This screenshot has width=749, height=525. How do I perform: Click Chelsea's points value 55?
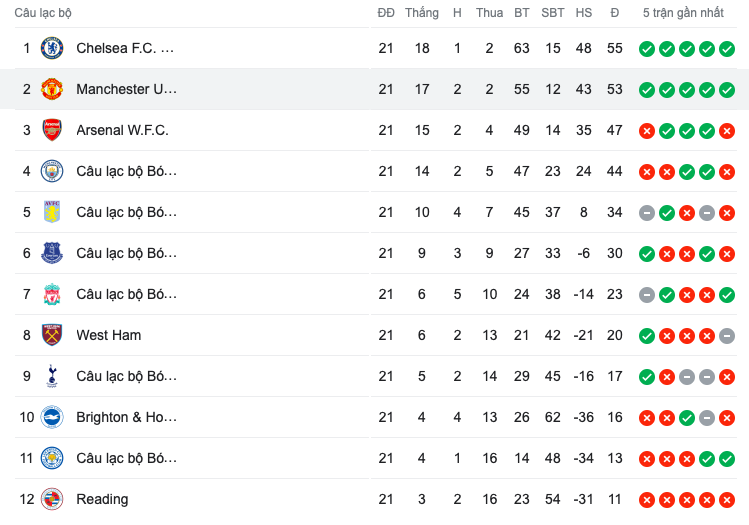(614, 48)
